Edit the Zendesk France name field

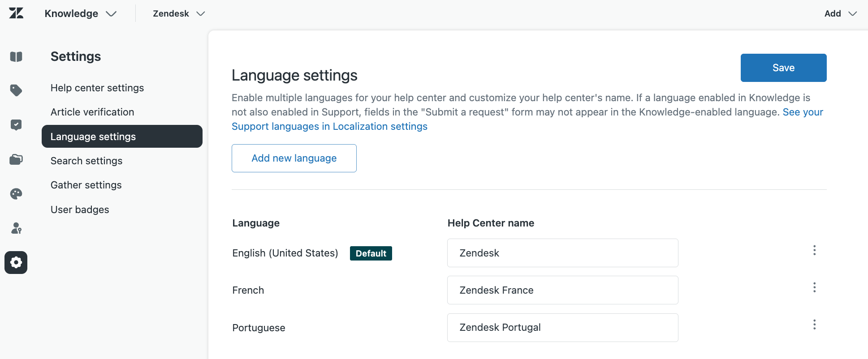coord(562,290)
